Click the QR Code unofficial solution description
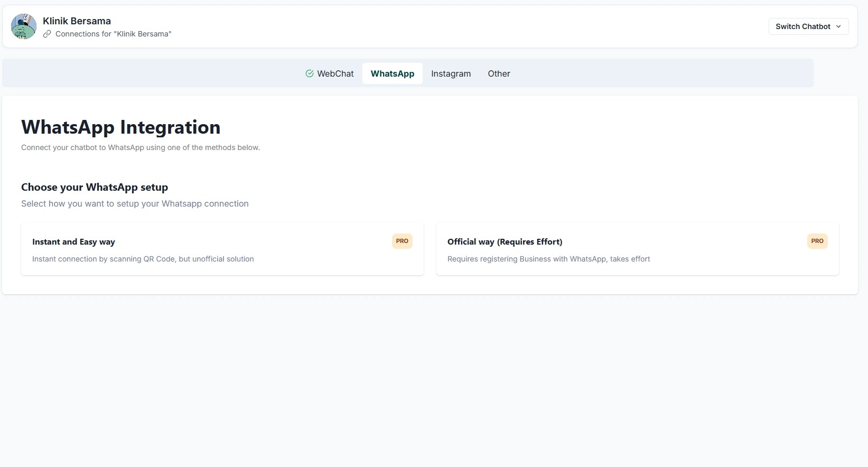This screenshot has height=467, width=868. 143,259
